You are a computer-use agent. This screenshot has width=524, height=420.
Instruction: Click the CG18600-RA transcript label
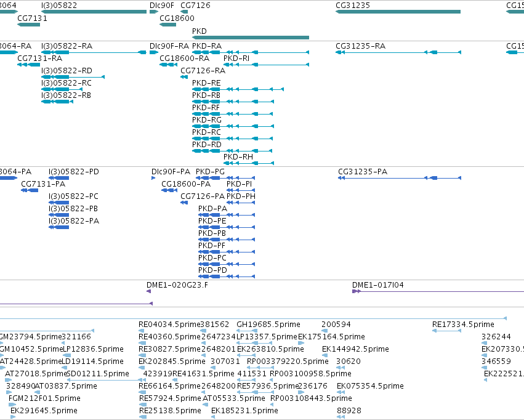tap(185, 58)
